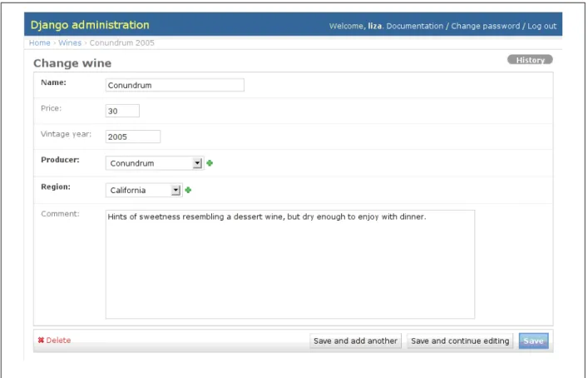Screen dimensions: 588x378
Task: Click the Vintage year: label
Action: 66,134
